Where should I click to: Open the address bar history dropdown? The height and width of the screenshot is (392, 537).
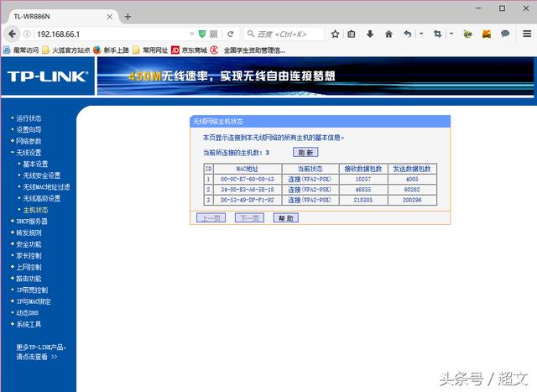pos(192,34)
